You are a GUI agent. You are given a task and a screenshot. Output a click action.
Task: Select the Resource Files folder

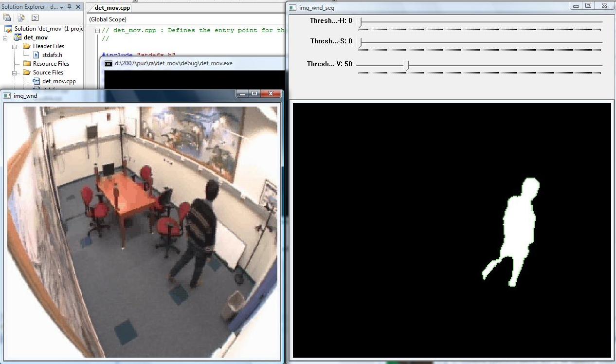pyautogui.click(x=51, y=64)
